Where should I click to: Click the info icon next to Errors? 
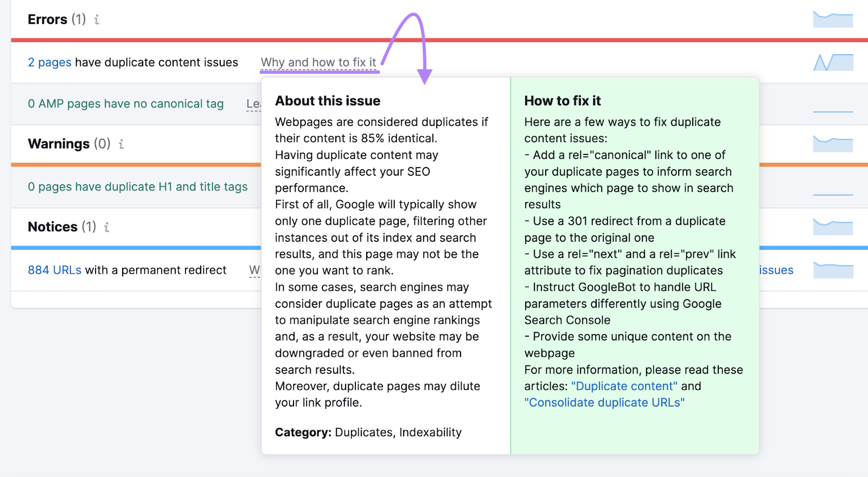click(x=97, y=20)
